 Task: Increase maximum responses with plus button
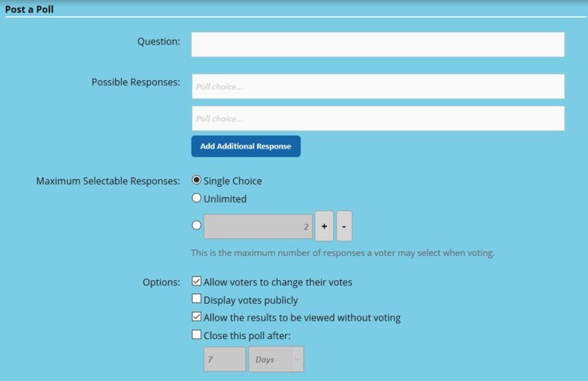(x=323, y=227)
